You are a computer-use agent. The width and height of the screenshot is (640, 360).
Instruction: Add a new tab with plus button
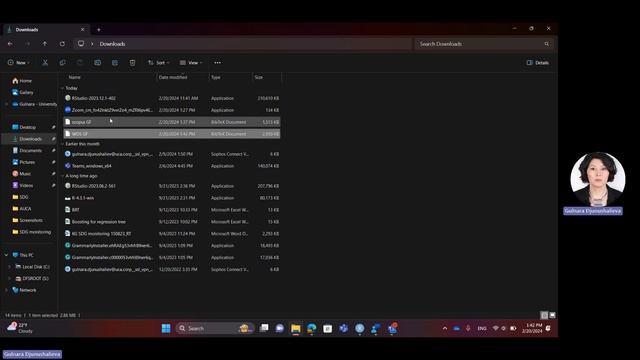pos(99,29)
